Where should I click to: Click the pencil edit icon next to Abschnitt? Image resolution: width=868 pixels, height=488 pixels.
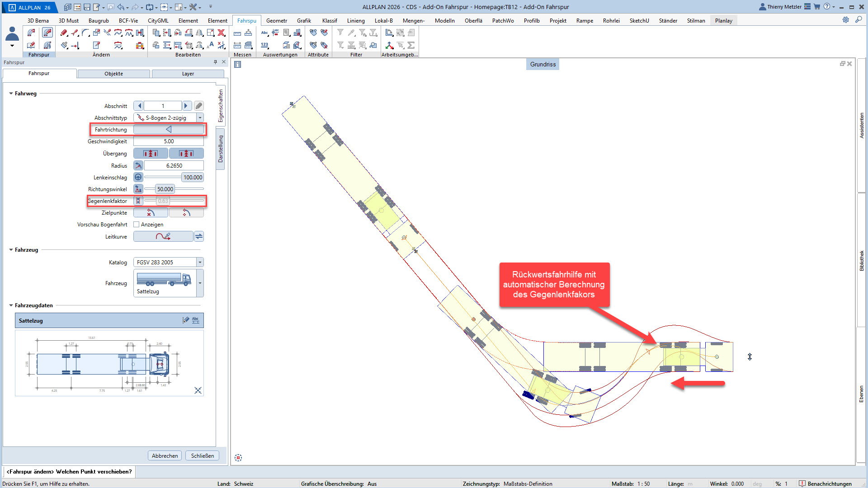199,106
